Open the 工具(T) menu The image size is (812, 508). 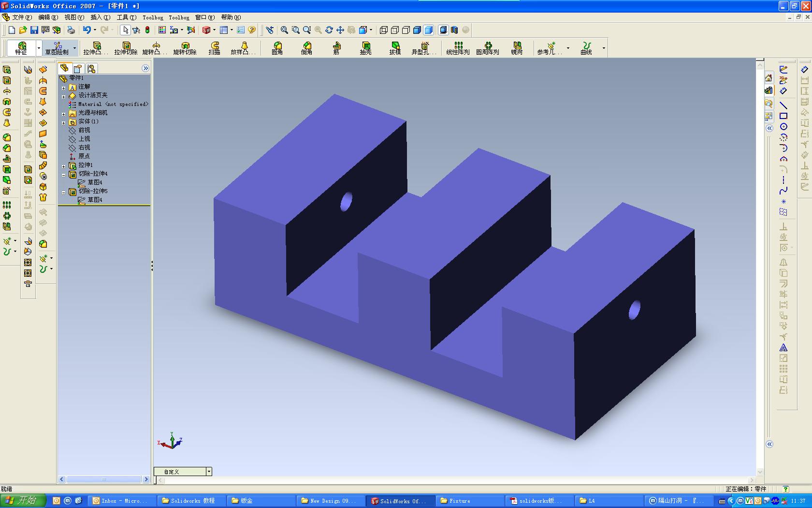126,17
